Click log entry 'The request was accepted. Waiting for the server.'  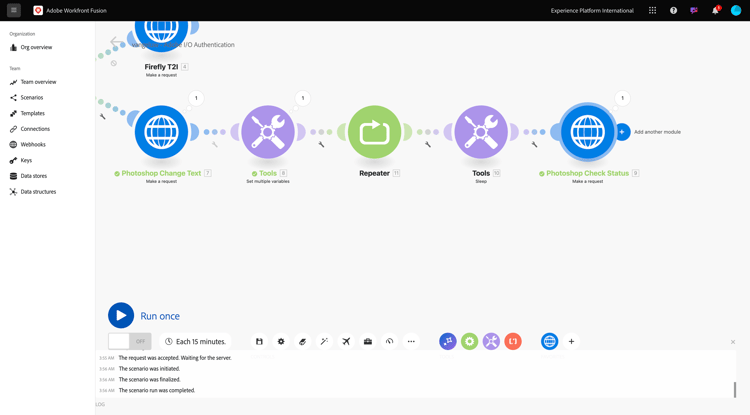point(175,358)
